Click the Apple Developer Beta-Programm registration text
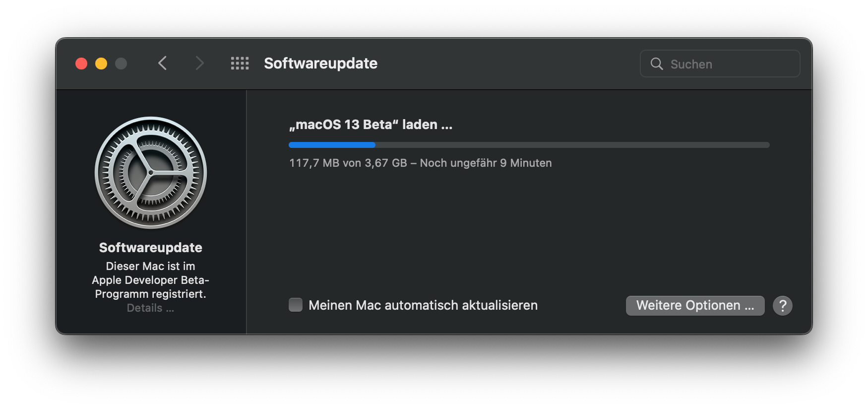This screenshot has width=868, height=408. click(150, 280)
